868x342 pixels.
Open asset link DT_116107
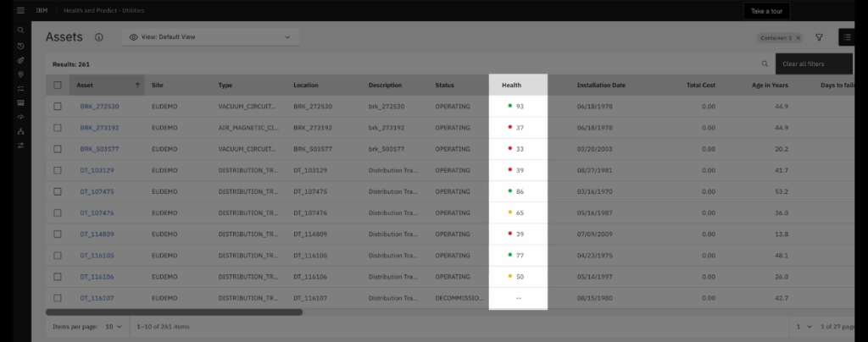coord(97,298)
